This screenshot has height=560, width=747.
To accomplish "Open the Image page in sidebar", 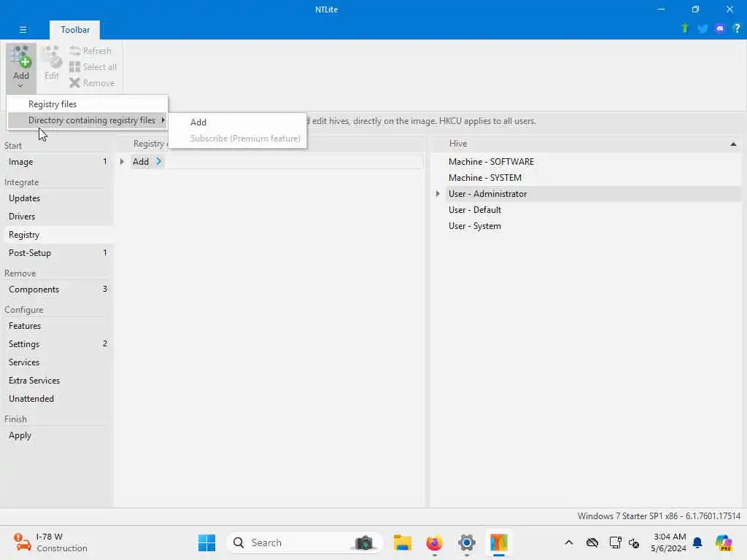I will coord(57,161).
